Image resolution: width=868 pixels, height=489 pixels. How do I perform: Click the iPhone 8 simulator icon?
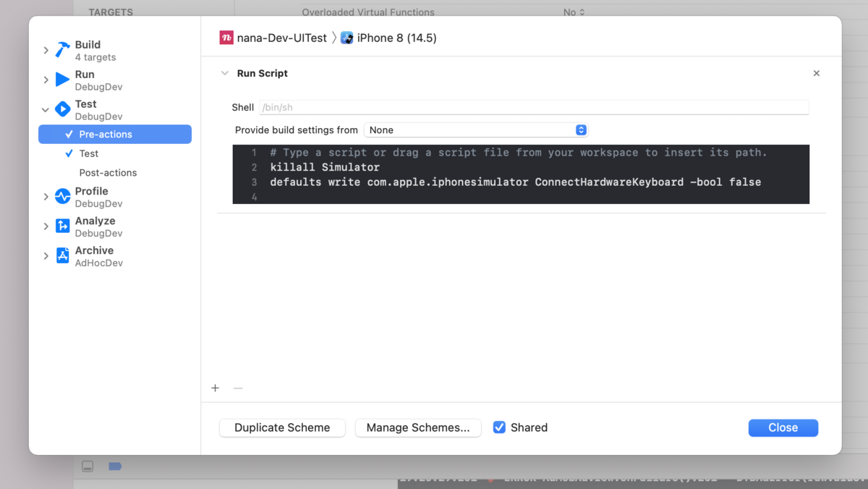tap(347, 38)
